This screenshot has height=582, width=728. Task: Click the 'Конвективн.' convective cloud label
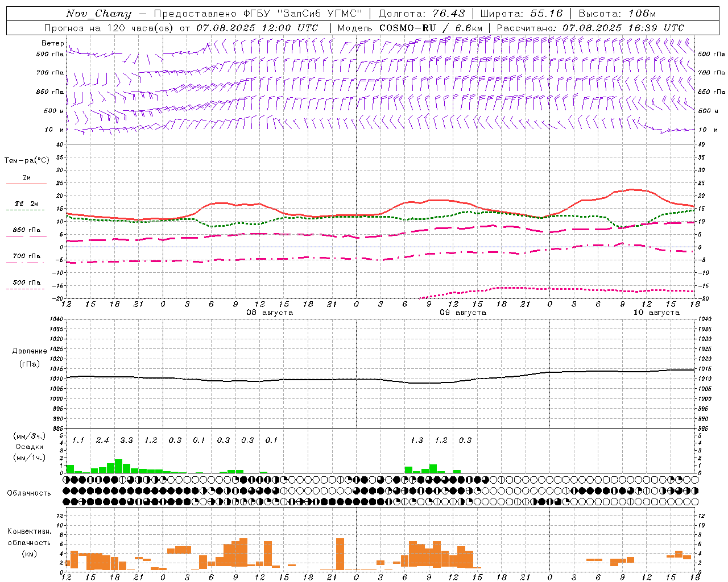coord(30,531)
